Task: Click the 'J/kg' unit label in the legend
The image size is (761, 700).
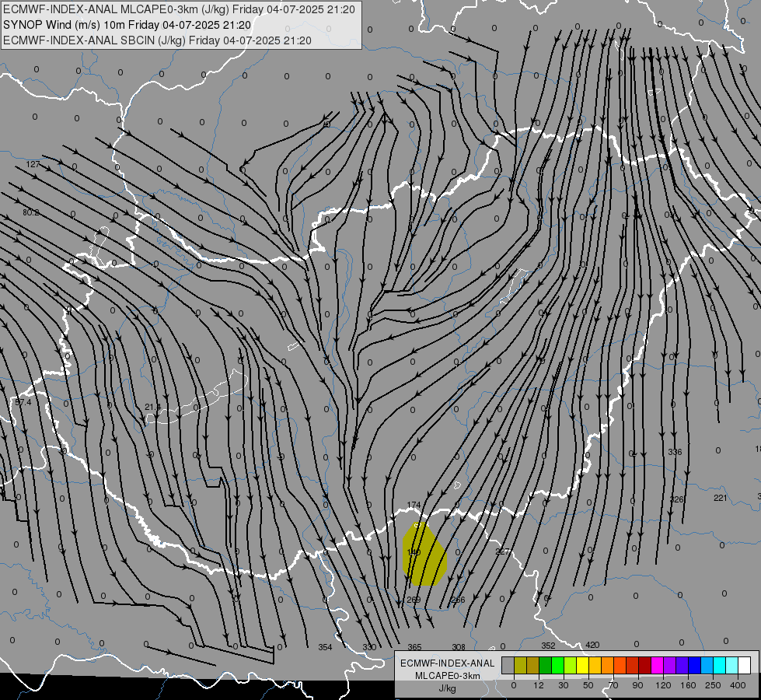Action: pyautogui.click(x=448, y=688)
